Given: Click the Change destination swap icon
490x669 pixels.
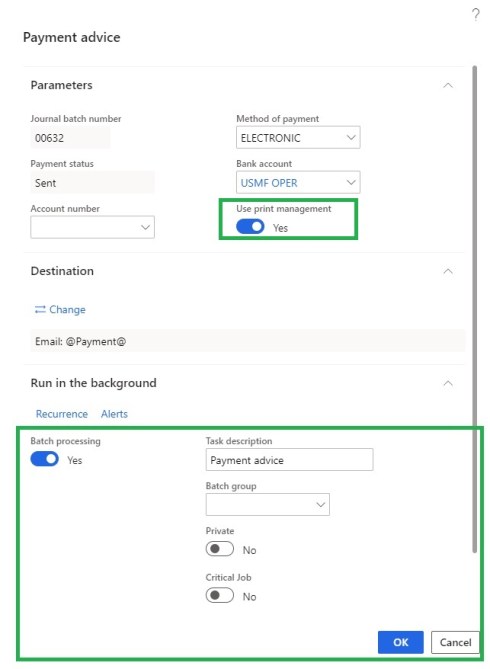Looking at the screenshot, I should [x=40, y=309].
